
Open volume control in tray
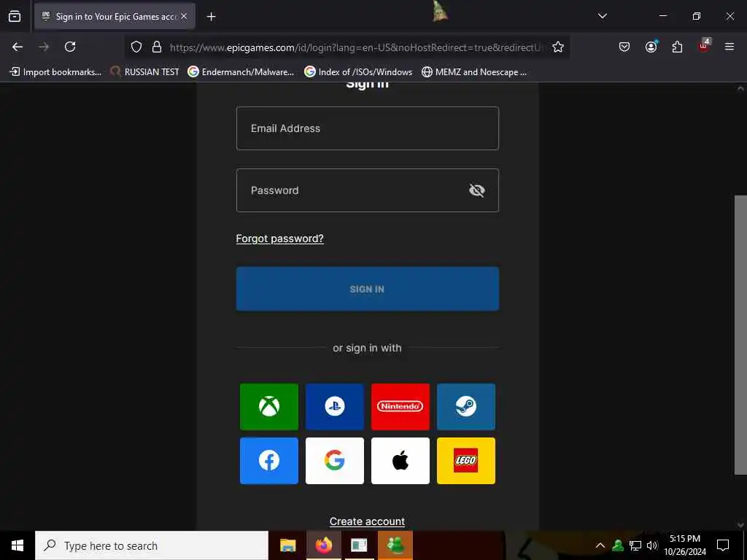click(x=651, y=545)
